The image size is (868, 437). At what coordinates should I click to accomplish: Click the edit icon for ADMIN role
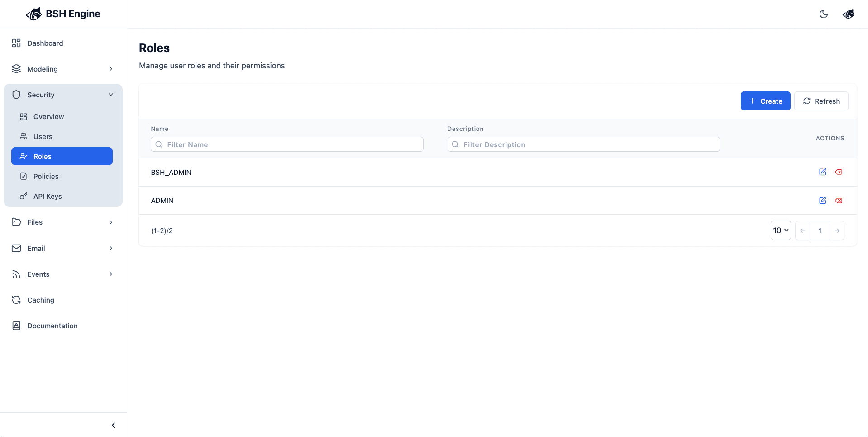[x=822, y=201]
